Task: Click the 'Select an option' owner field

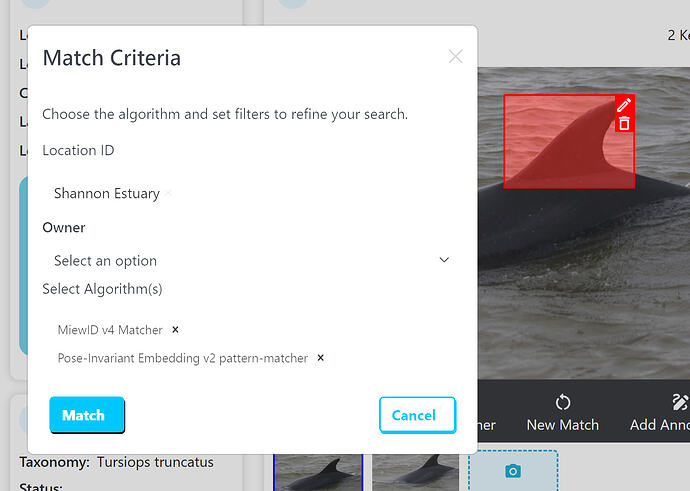Action: (250, 260)
